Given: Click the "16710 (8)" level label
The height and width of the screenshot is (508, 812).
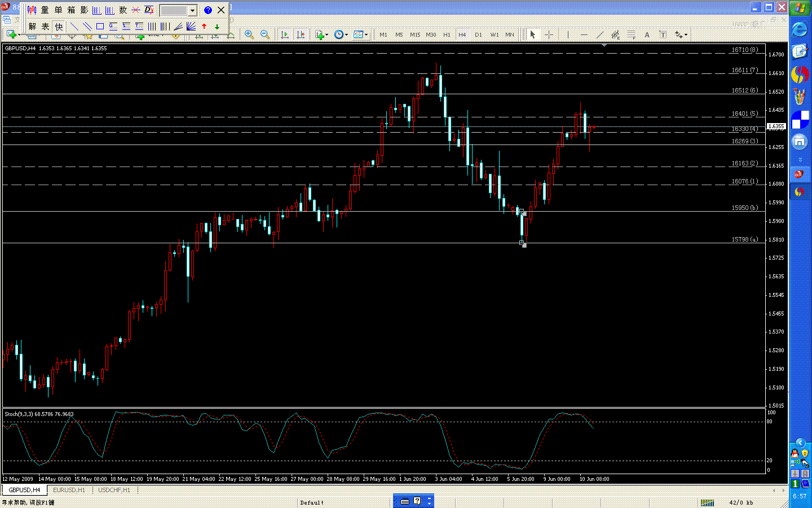Looking at the screenshot, I should click(744, 50).
